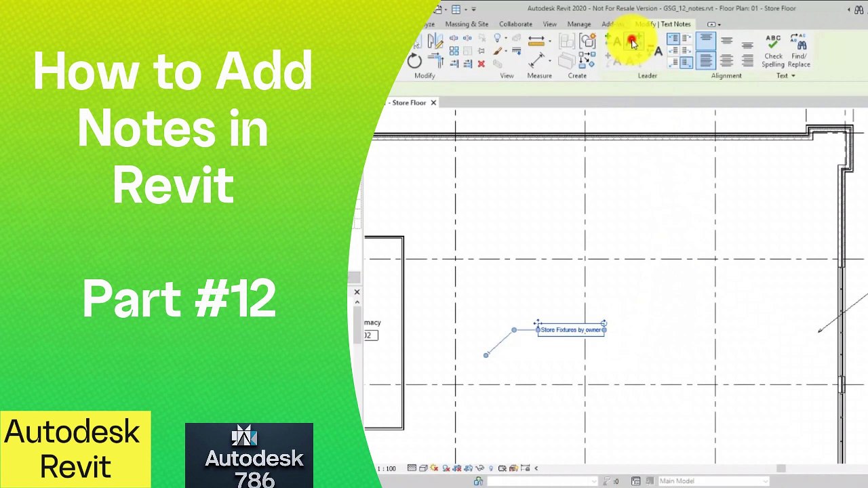
Task: Click the Linework tool in View panel
Action: click(516, 51)
